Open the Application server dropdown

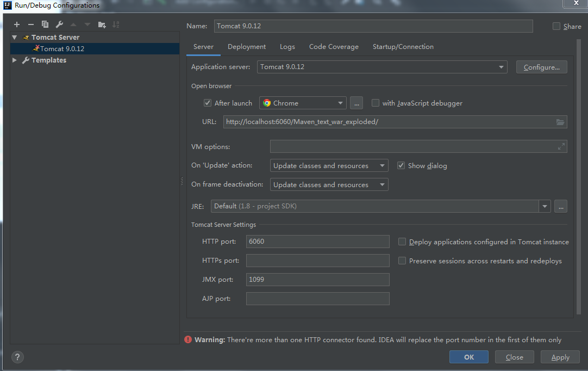[x=382, y=67]
